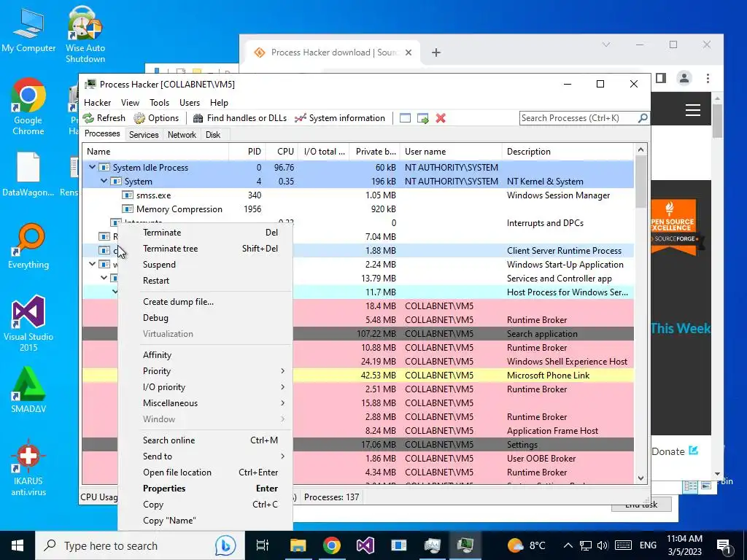The image size is (747, 560).
Task: Select Debug in the context menu
Action: point(205,318)
